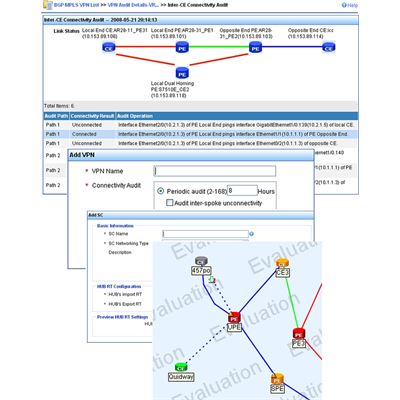Enable Audit inter-spoke unconnectivity checkbox

click(x=170, y=203)
